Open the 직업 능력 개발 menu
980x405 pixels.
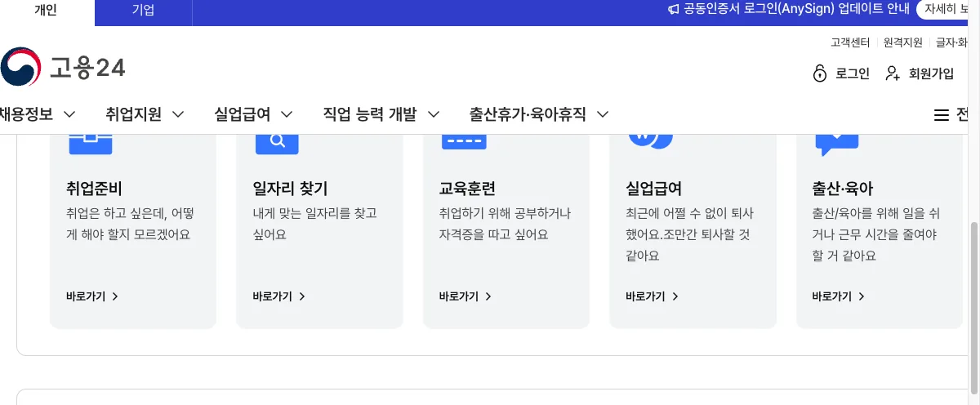click(x=370, y=114)
